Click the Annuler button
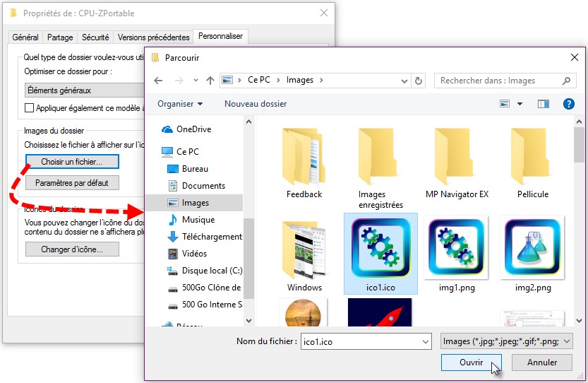 pyautogui.click(x=542, y=363)
